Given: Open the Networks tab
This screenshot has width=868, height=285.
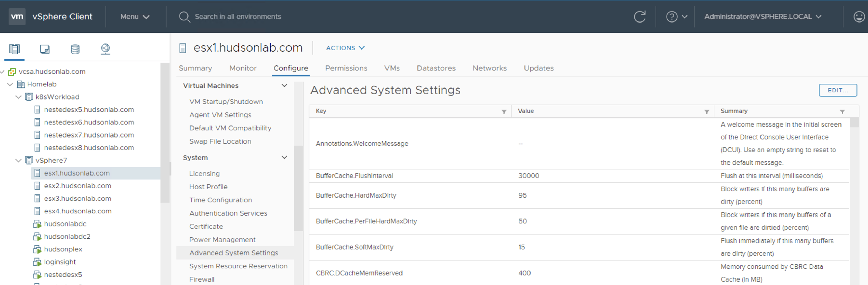Looking at the screenshot, I should point(490,68).
